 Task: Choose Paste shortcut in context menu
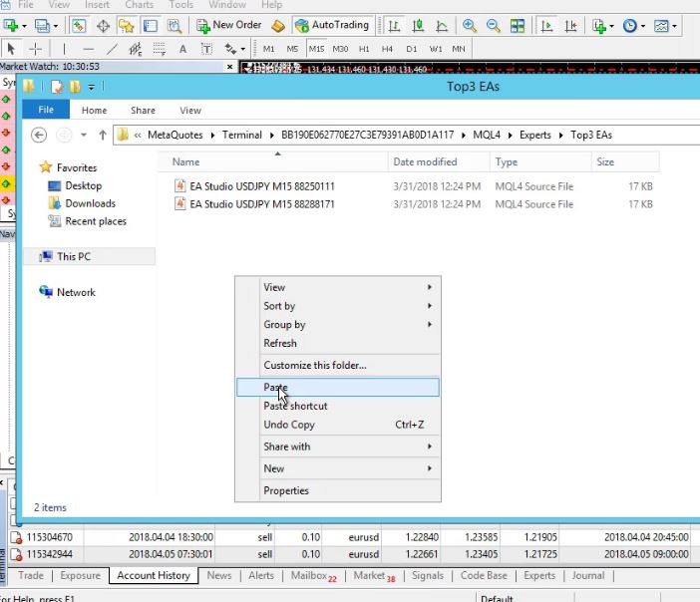(x=338, y=406)
